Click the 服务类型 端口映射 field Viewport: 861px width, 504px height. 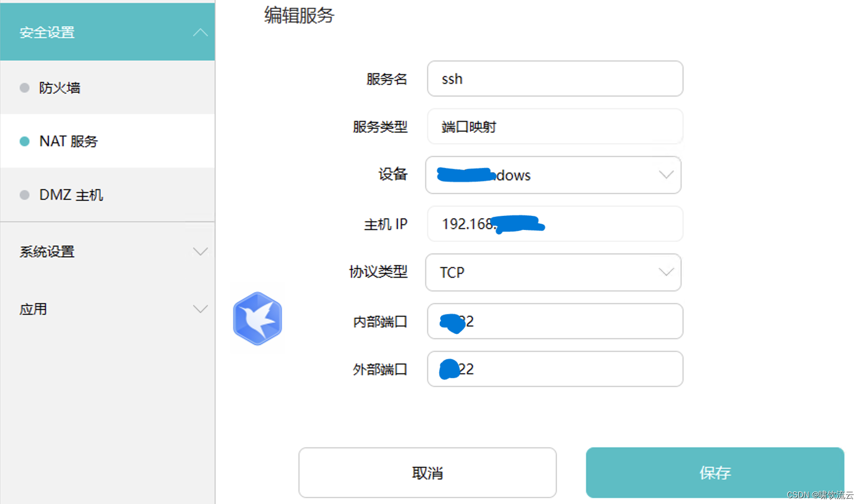tap(554, 127)
